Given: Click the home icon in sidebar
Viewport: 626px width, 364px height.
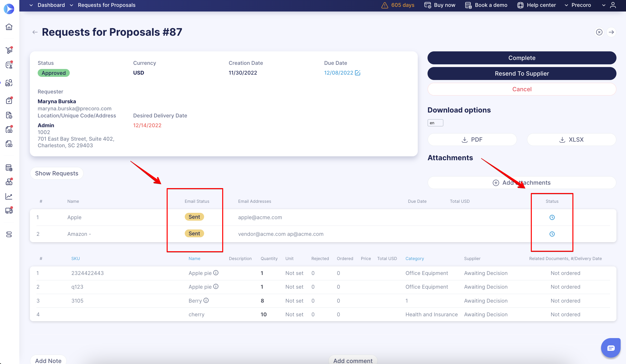Looking at the screenshot, I should [9, 27].
